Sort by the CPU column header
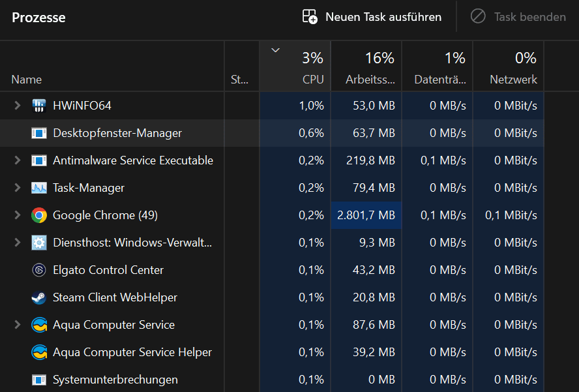Viewport: 579px width, 392px height. click(x=295, y=66)
